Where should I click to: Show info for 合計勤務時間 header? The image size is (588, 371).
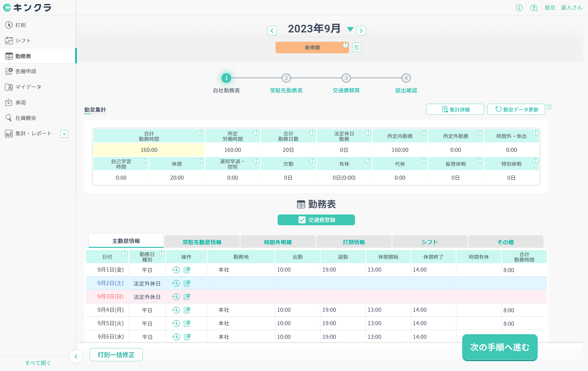[x=201, y=133]
